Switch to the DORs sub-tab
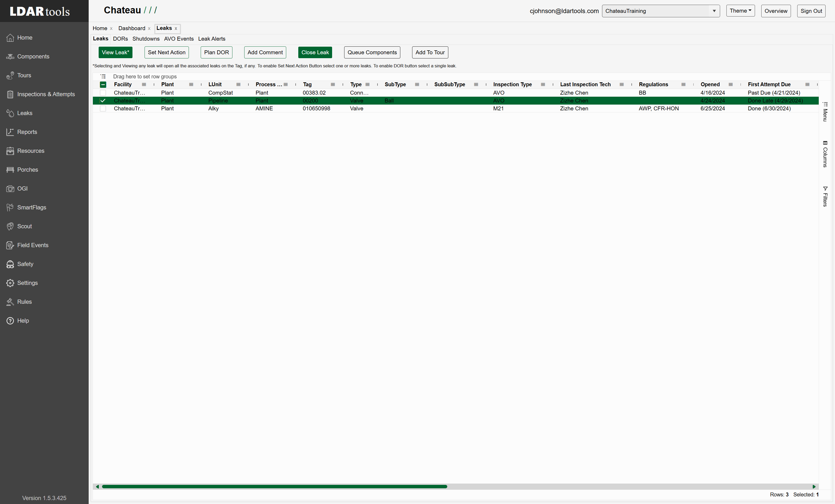The height and width of the screenshot is (504, 835). click(120, 39)
